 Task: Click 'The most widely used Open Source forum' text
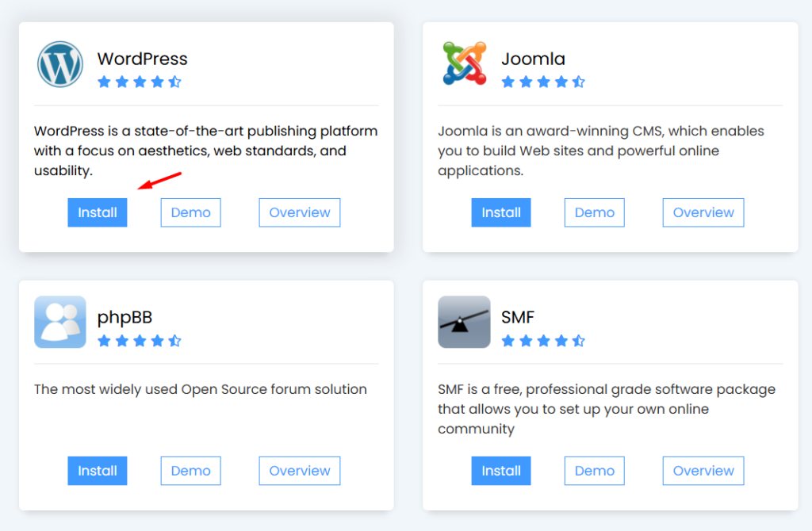point(201,389)
